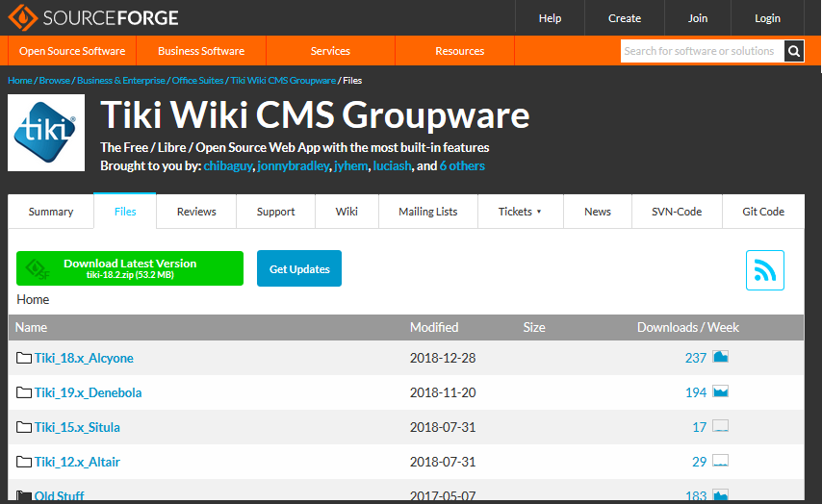This screenshot has width=822, height=504.
Task: Click the SourceForge logo
Action: (x=94, y=18)
